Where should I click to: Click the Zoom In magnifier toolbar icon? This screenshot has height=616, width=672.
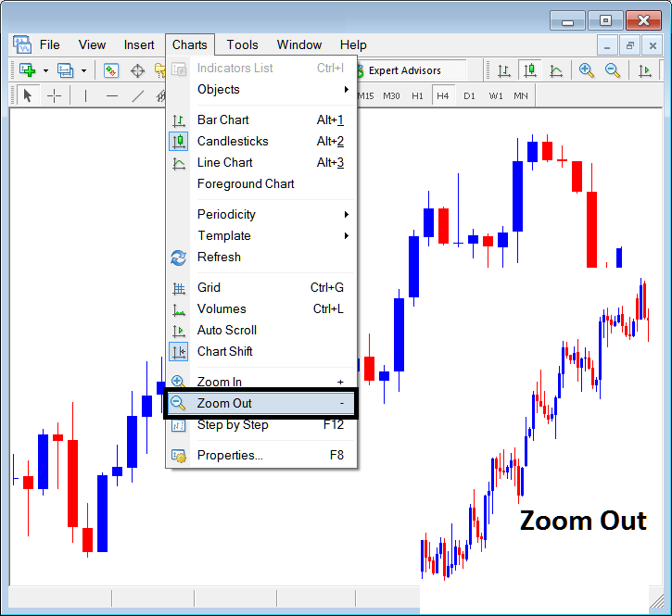pyautogui.click(x=587, y=70)
